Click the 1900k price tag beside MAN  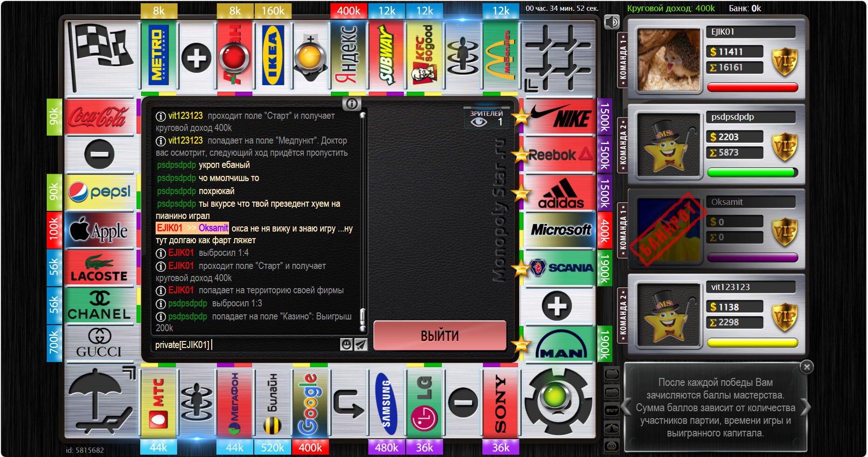(x=604, y=344)
